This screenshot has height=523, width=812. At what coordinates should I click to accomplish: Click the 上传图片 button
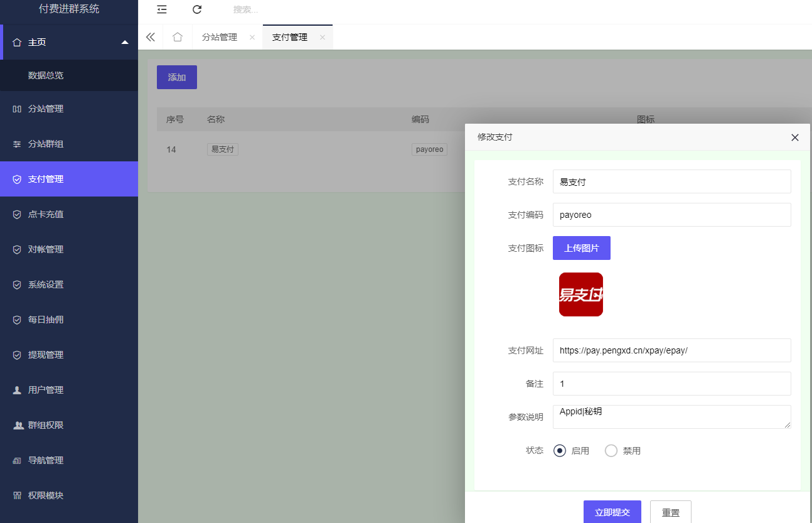coord(582,248)
